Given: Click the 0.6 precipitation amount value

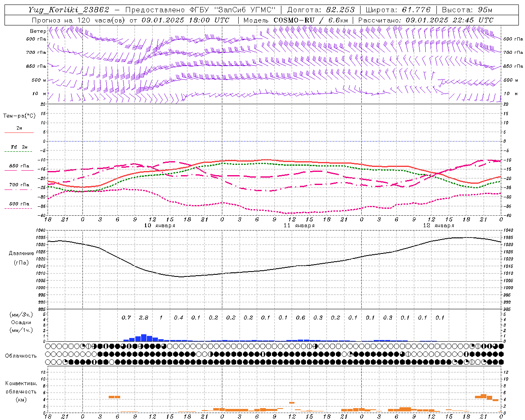Looking at the screenshot, I should [301, 317].
